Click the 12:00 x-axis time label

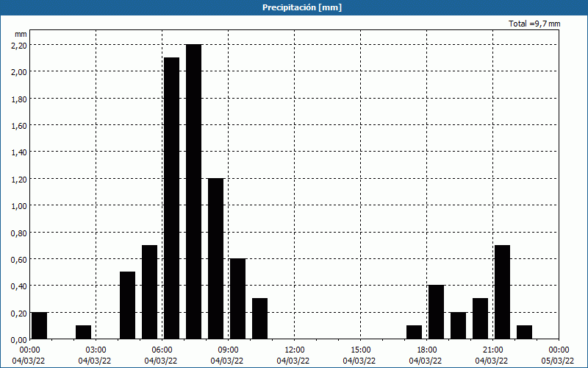coord(295,350)
